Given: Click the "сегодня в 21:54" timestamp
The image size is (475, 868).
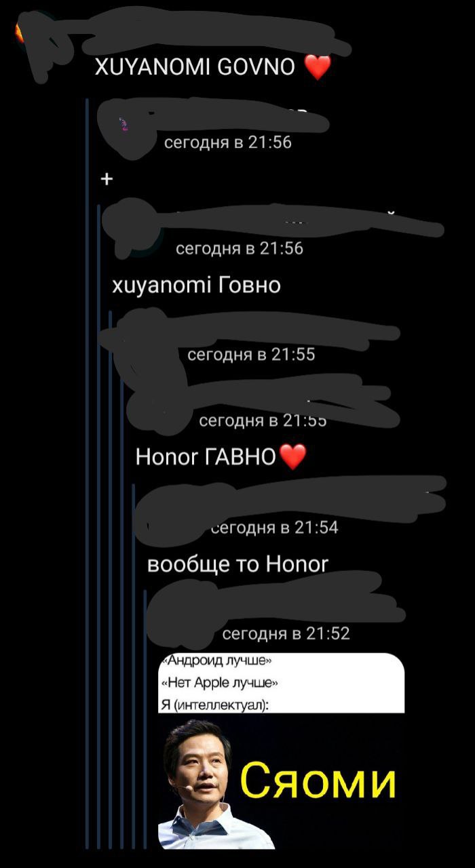Looking at the screenshot, I should coord(275,528).
